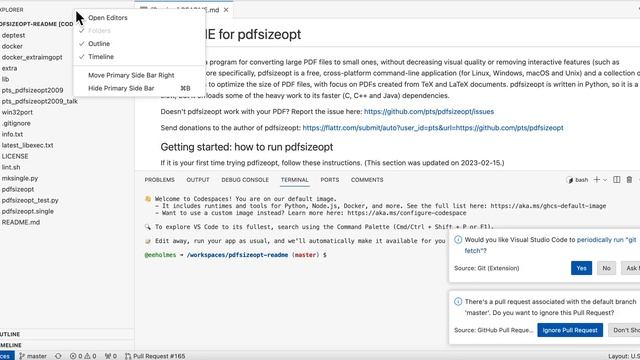
Task: Click the Layout: U.S. status bar entry
Action: pos(624,356)
